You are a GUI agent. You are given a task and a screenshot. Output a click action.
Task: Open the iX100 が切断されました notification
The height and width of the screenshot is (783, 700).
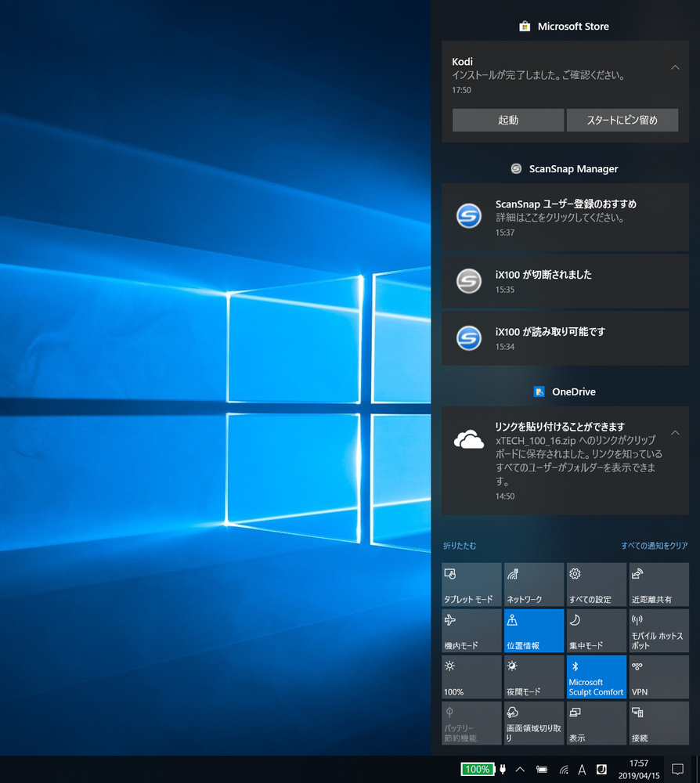coord(565,282)
